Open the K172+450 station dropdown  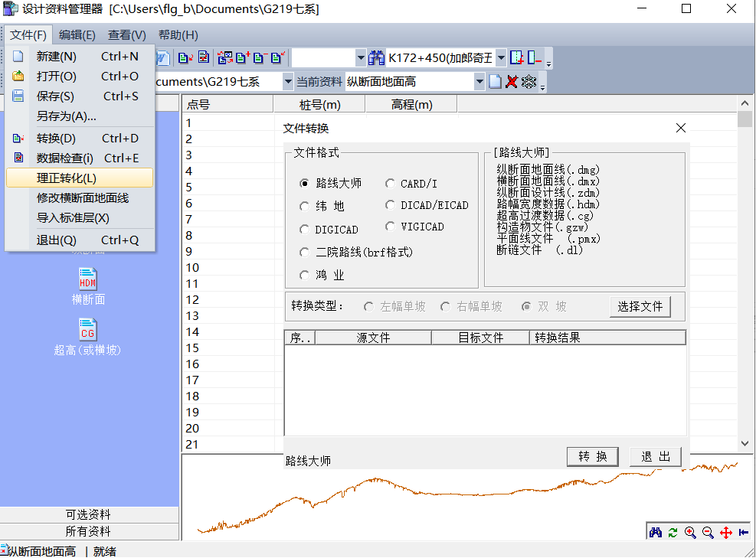pos(501,57)
